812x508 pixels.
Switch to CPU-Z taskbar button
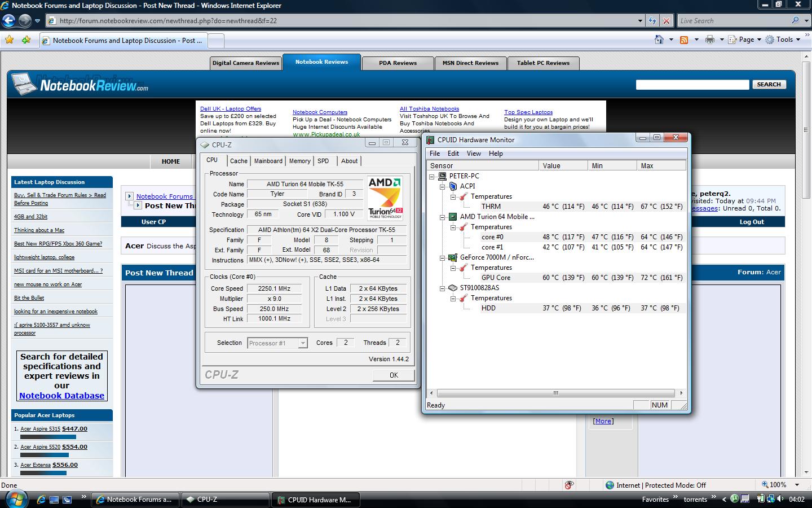pos(226,500)
